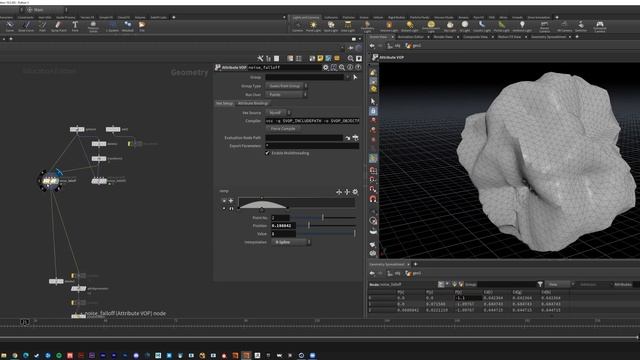Switch to the Vex Setup tab
This screenshot has height=360, width=640.
click(224, 103)
